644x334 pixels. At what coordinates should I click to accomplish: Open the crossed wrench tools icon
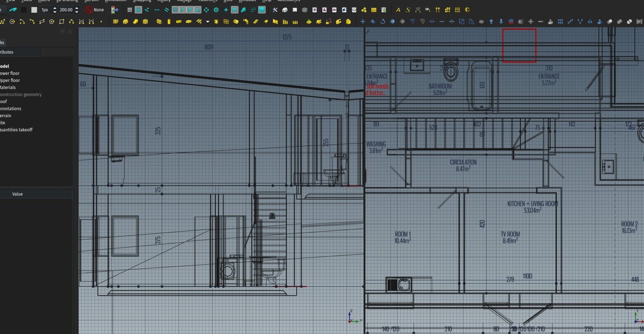tap(275, 10)
